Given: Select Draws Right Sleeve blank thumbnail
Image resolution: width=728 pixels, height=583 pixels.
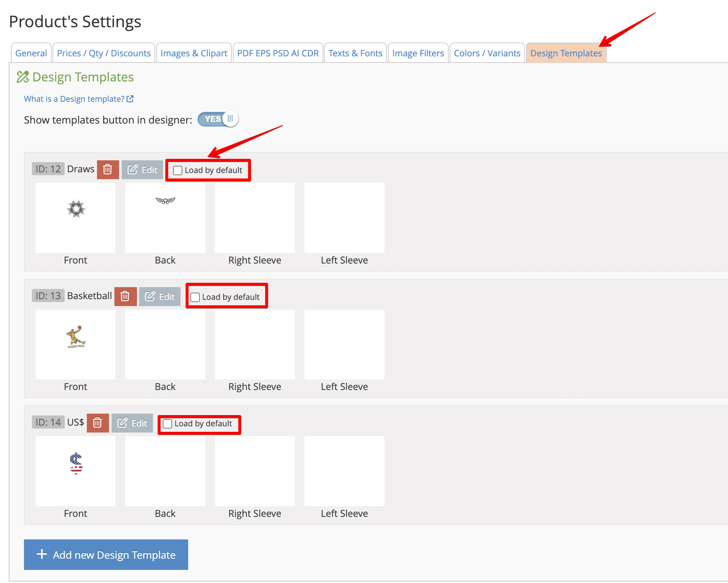Looking at the screenshot, I should coord(255,218).
